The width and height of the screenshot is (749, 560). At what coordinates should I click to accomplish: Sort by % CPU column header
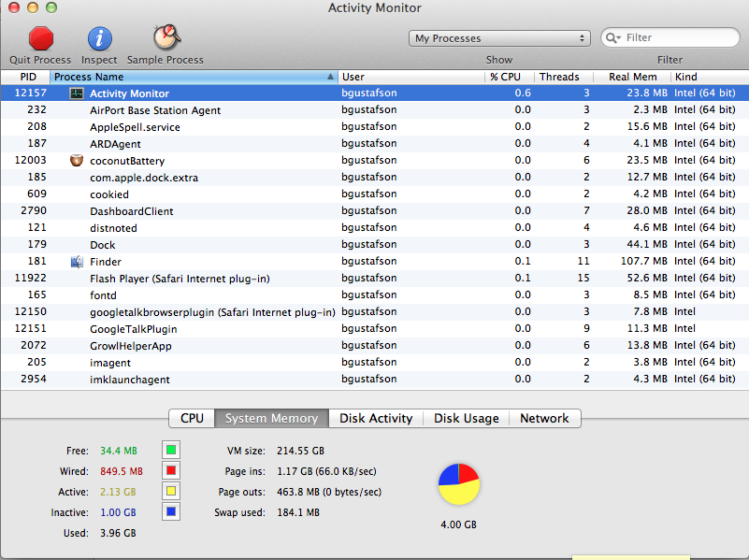point(510,77)
